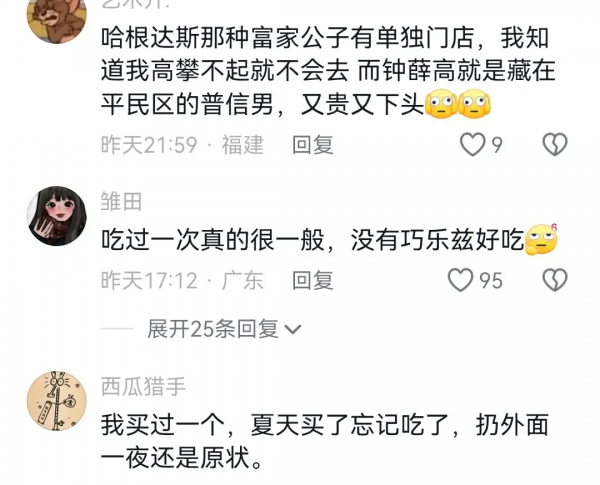Reply to 雏田's 广东 comment
Screen dimensions: 600x485
pos(313,280)
